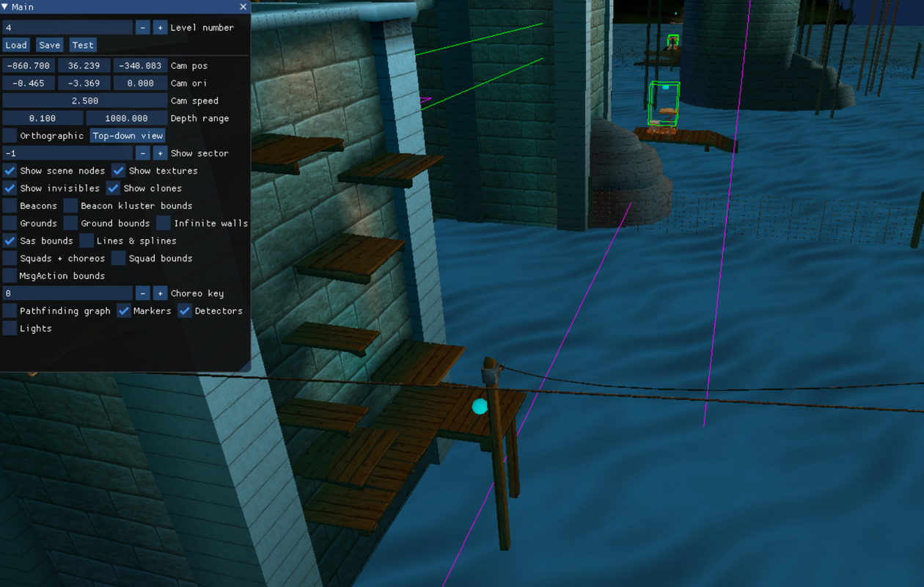Viewport: 924px width, 587px height.
Task: Click the Cam speed slider field
Action: coord(85,101)
